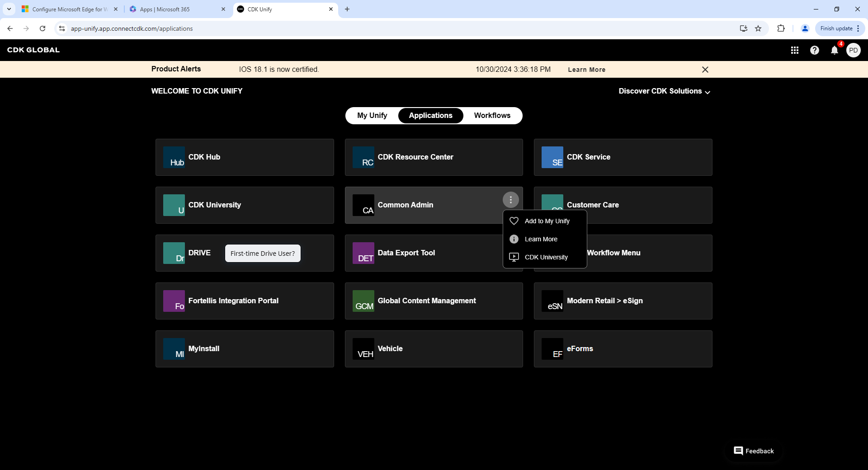Dismiss the Product Alerts banner

[705, 70]
